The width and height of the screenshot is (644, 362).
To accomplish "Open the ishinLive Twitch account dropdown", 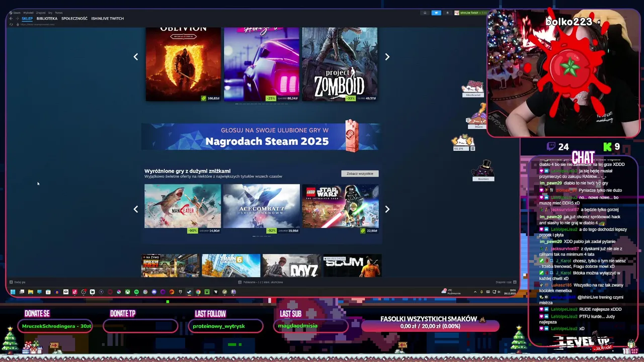I will [471, 13].
